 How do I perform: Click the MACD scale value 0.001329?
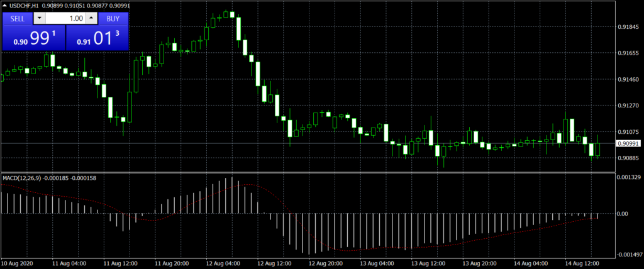click(x=628, y=178)
